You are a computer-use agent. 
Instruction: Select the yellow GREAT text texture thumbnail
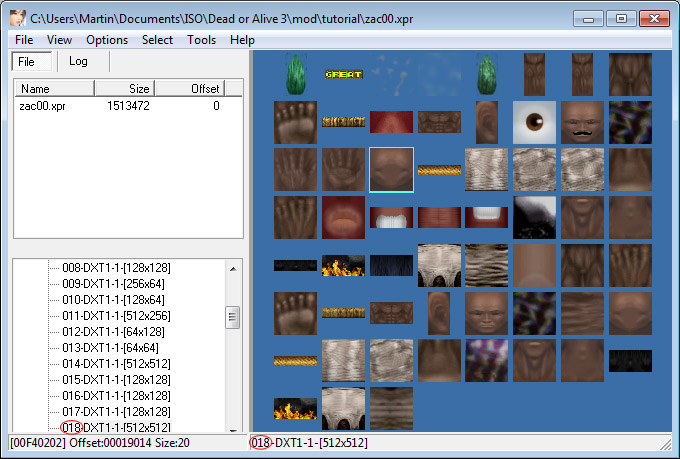pyautogui.click(x=343, y=74)
